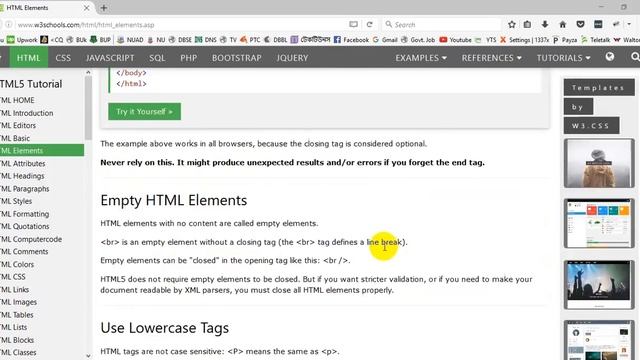Open the new tab plus button
Image resolution: width=640 pixels, height=360 pixels.
coord(104,7)
